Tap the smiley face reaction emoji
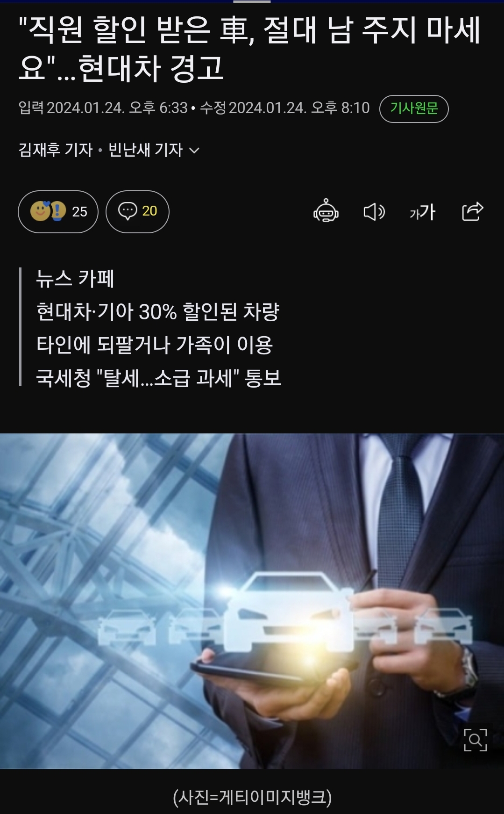 (40, 211)
